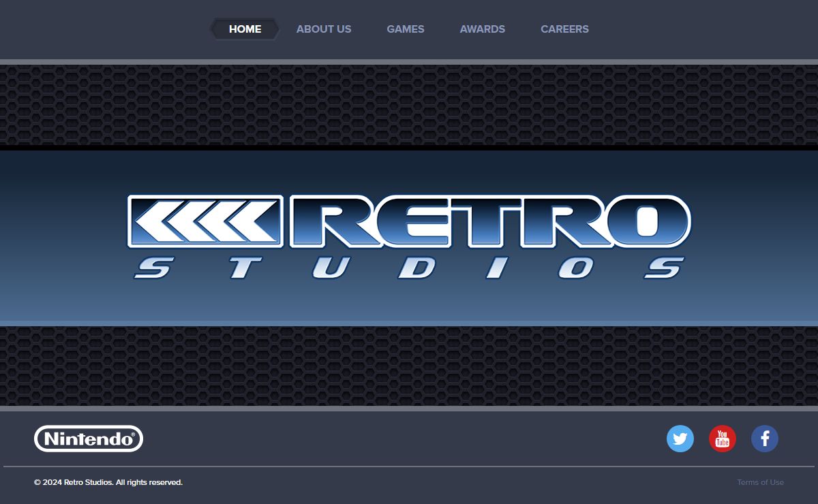The width and height of the screenshot is (818, 504).
Task: Open the Careers navigation link
Action: [x=564, y=29]
